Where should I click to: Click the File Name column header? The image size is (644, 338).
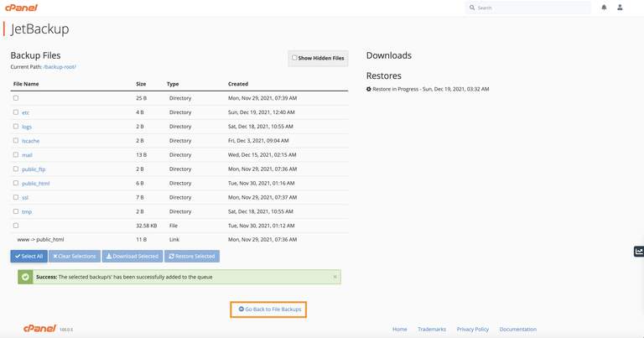click(x=26, y=84)
